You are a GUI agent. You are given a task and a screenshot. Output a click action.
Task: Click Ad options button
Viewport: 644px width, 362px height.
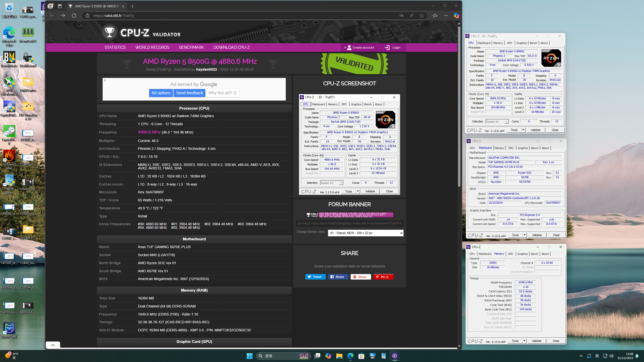pyautogui.click(x=161, y=93)
